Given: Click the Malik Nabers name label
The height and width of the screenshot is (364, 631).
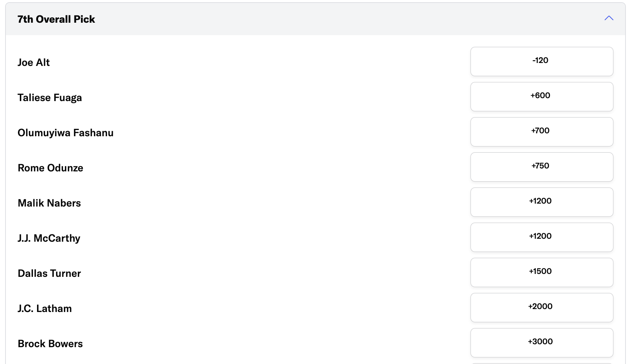Looking at the screenshot, I should pyautogui.click(x=49, y=203).
